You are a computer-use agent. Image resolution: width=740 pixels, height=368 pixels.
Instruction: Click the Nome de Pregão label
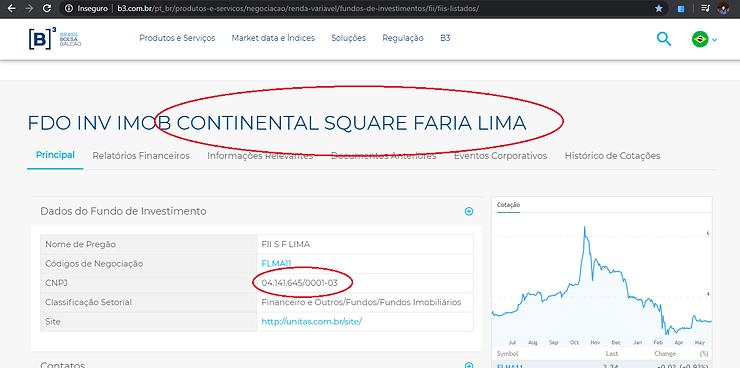pos(80,244)
